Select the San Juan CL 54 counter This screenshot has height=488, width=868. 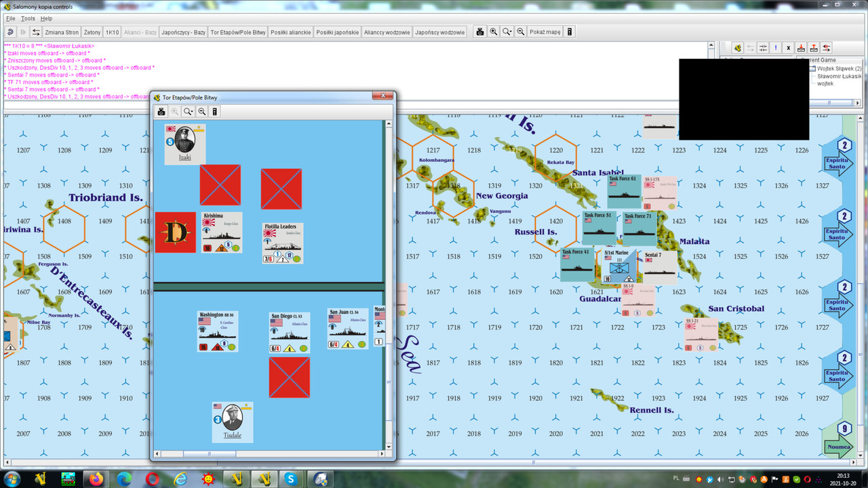tap(348, 329)
